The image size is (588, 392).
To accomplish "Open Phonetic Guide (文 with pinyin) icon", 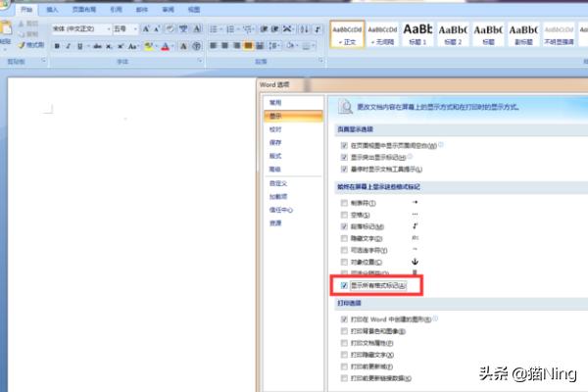I will coord(183,28).
